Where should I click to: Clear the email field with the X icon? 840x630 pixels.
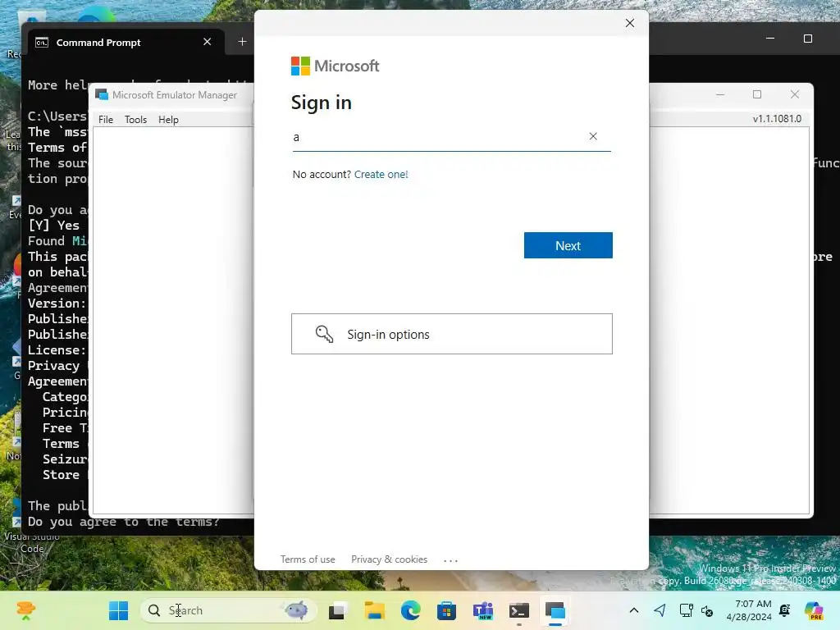(x=592, y=137)
